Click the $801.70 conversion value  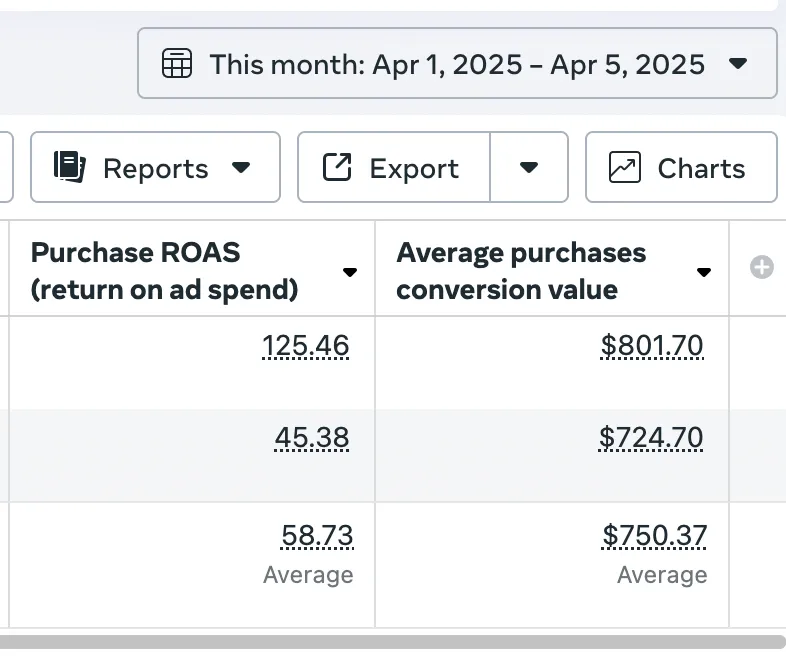click(x=652, y=346)
